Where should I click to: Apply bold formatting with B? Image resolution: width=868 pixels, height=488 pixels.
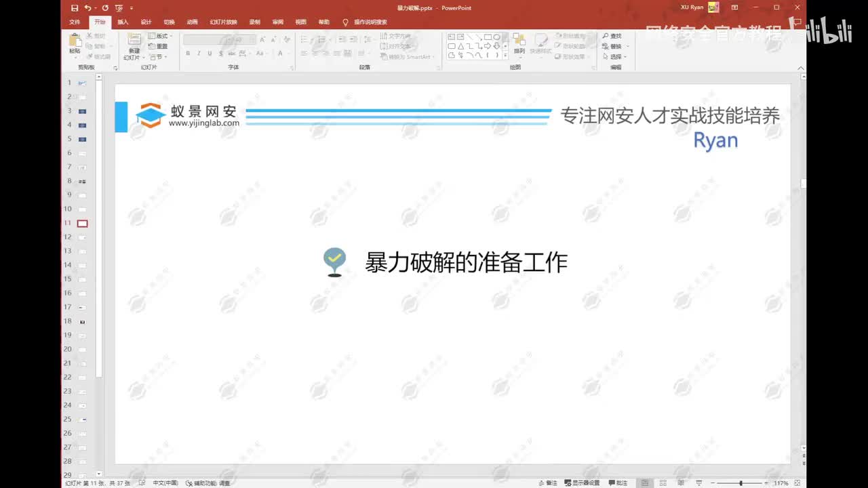pyautogui.click(x=188, y=54)
